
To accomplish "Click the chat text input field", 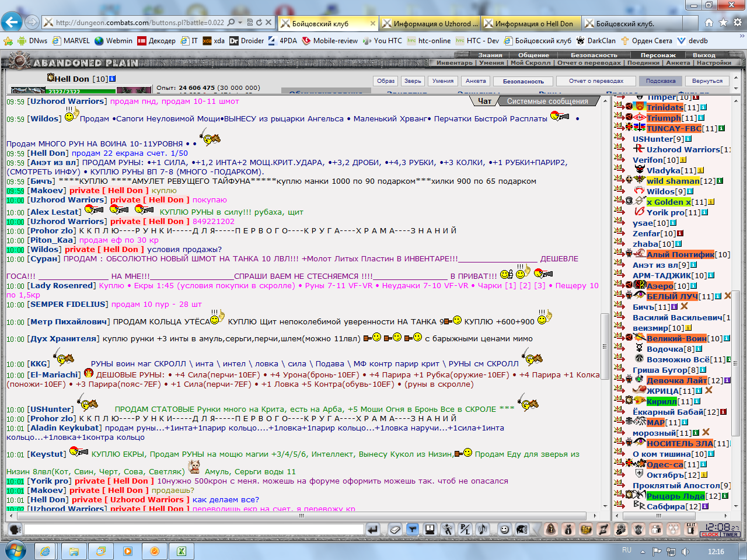I will (x=194, y=529).
